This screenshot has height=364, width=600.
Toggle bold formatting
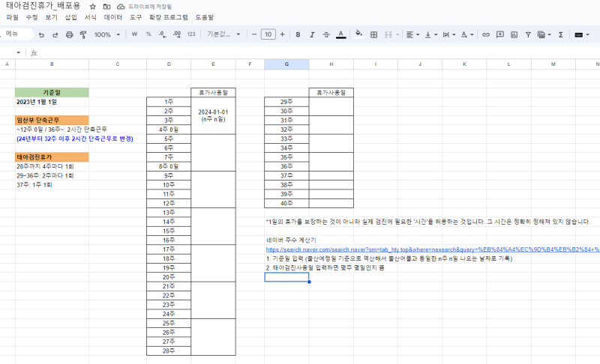(x=298, y=34)
